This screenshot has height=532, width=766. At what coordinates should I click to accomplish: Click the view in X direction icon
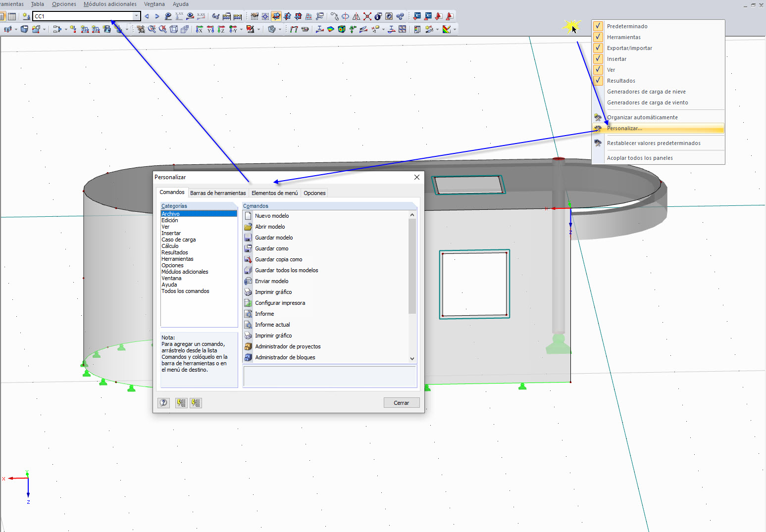point(200,29)
